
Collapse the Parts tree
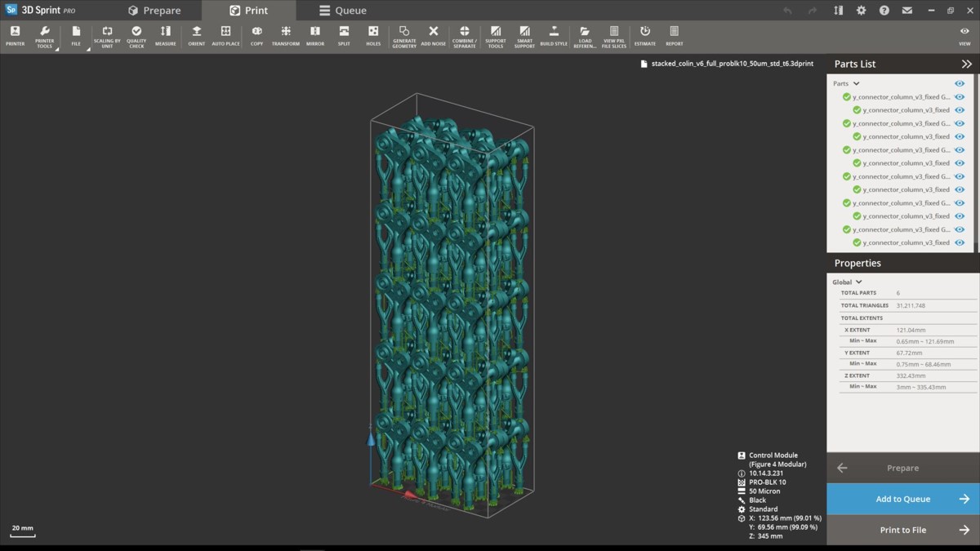click(x=856, y=83)
